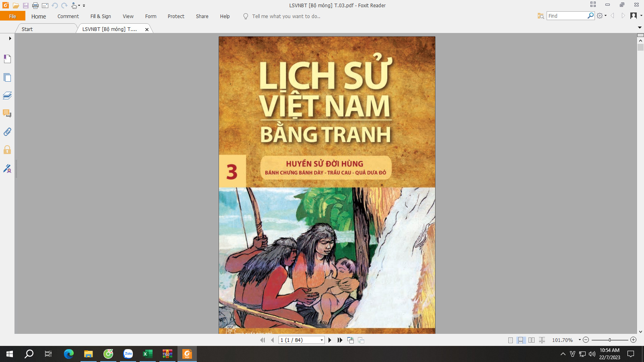Expand the left navigation panel arrow
Image resolution: width=644 pixels, height=362 pixels.
(x=10, y=39)
